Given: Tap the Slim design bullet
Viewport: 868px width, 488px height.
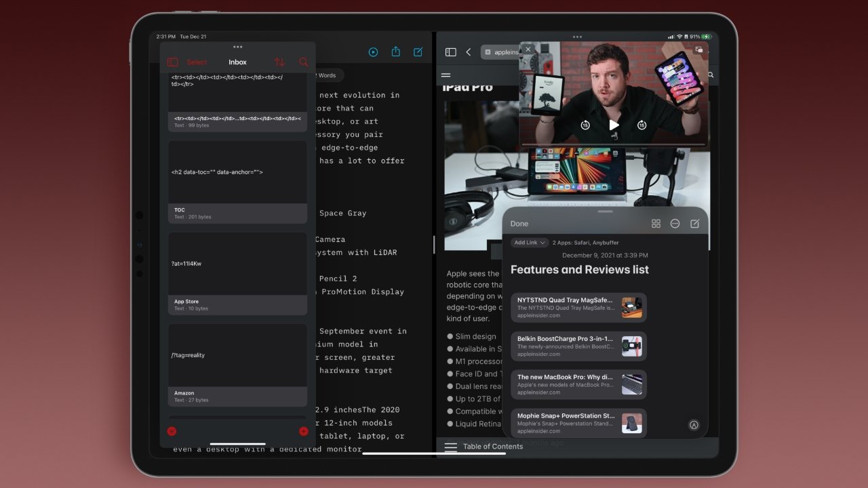Looking at the screenshot, I should [475, 336].
